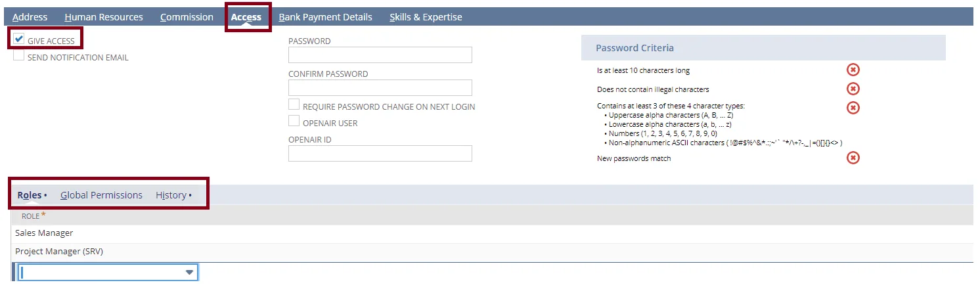Check Require Password Change on Next Login
The image size is (980, 295).
pyautogui.click(x=294, y=105)
